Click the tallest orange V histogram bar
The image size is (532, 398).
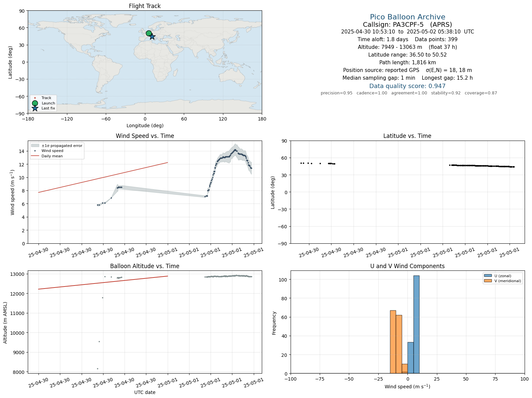coord(393,342)
